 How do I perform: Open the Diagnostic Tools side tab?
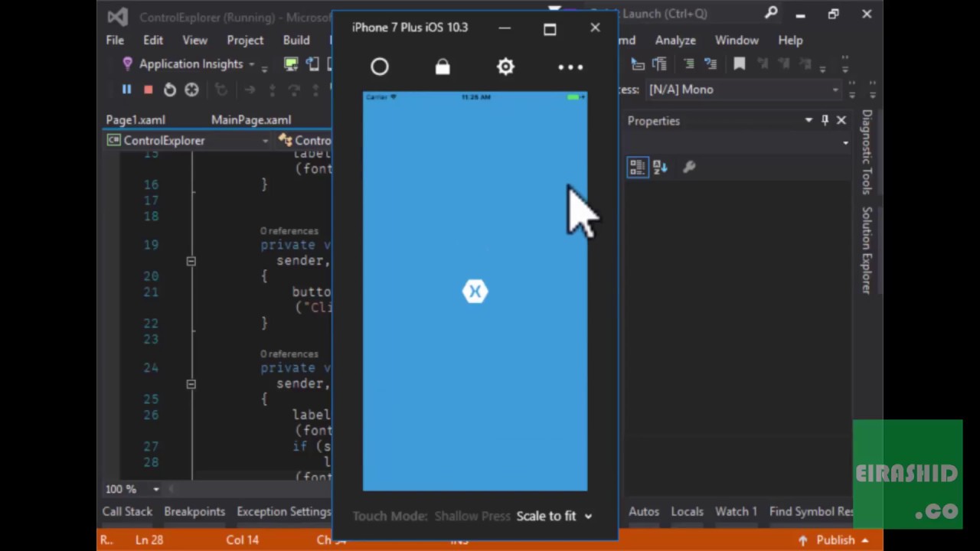tap(867, 152)
